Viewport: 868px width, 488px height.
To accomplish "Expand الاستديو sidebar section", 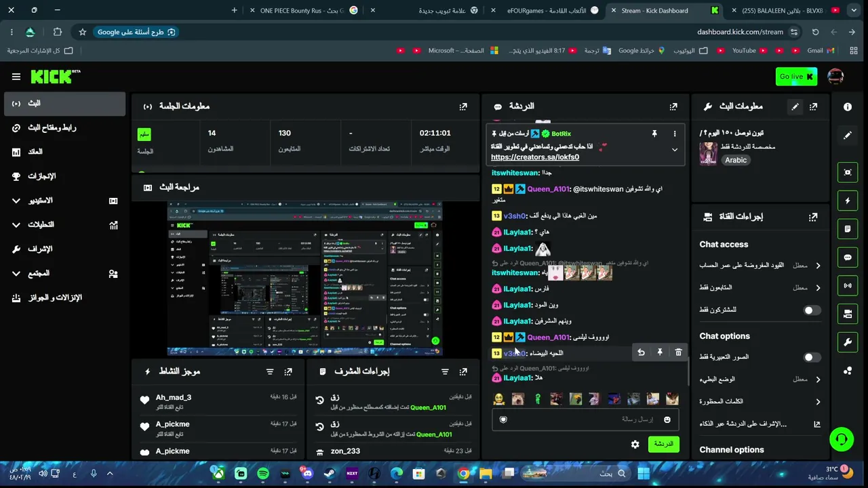I will tap(63, 201).
